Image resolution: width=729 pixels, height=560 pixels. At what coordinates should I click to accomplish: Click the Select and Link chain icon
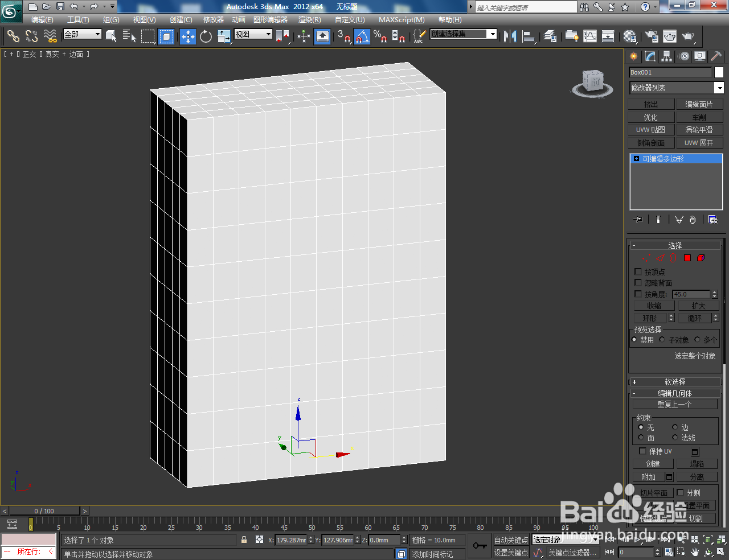(13, 36)
